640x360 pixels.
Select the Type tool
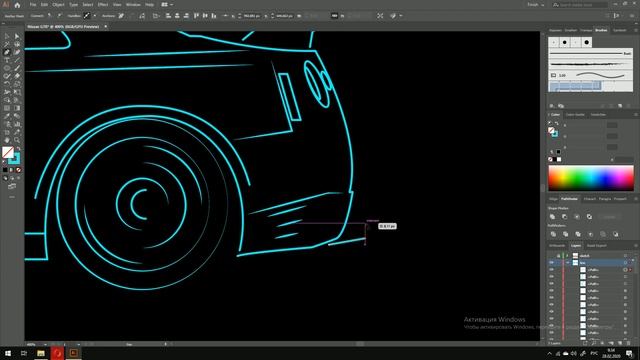coord(7,60)
